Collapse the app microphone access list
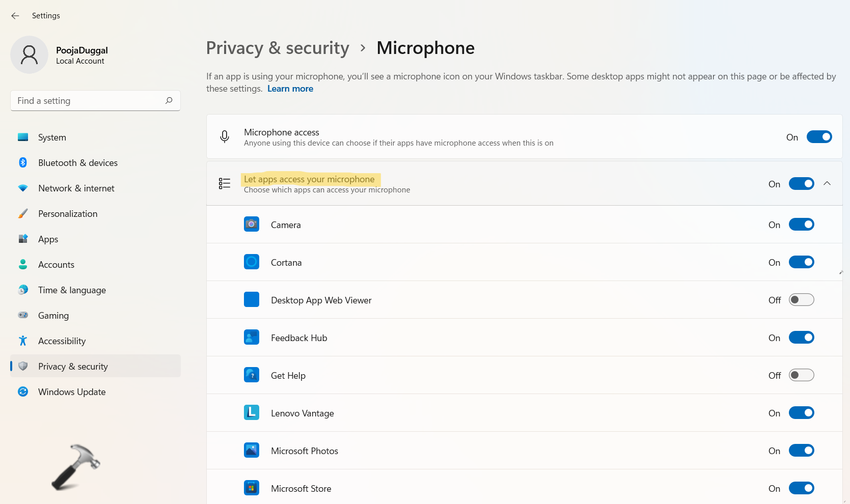Screen dimensions: 850x504 click(x=827, y=184)
